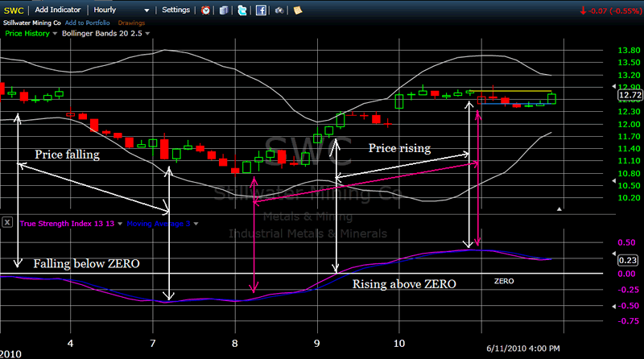Screen dimensions: 644x359
Task: Click date label 9 on time axis
Action: [x=316, y=344]
